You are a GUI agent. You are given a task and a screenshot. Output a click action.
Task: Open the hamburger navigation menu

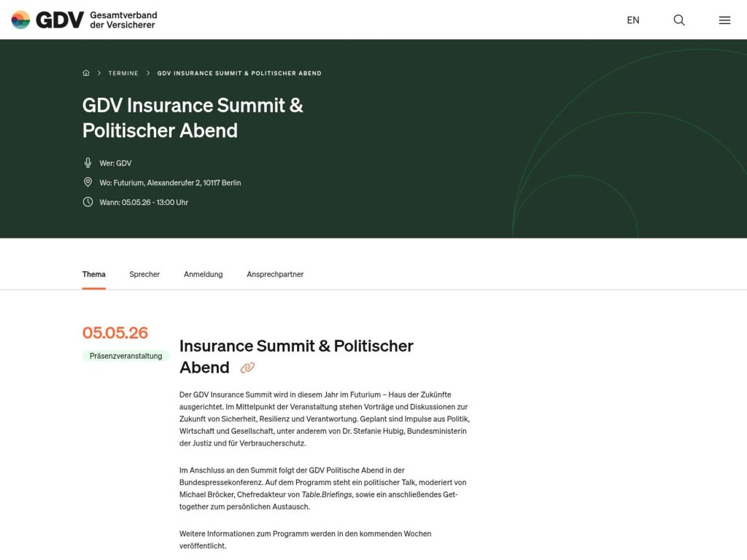click(724, 20)
